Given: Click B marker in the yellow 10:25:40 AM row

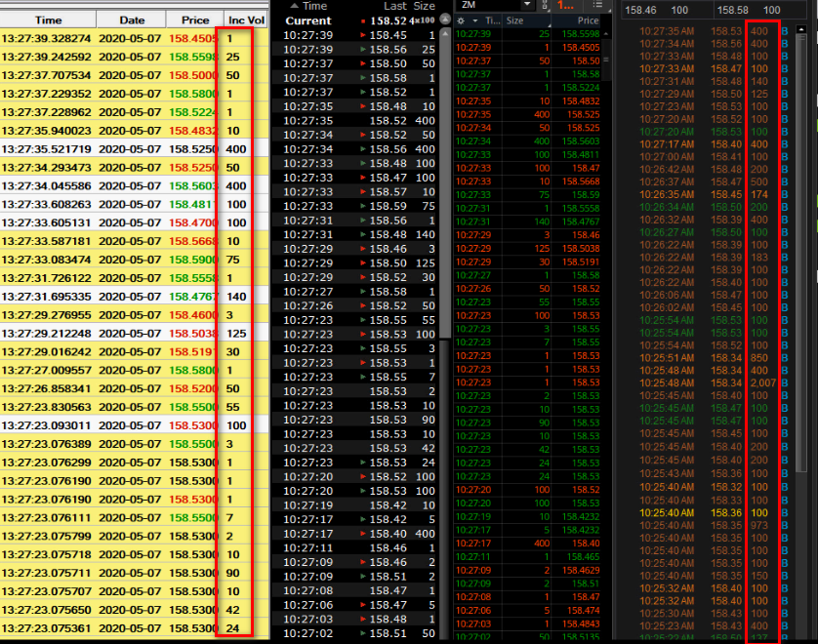Looking at the screenshot, I should coord(785,512).
